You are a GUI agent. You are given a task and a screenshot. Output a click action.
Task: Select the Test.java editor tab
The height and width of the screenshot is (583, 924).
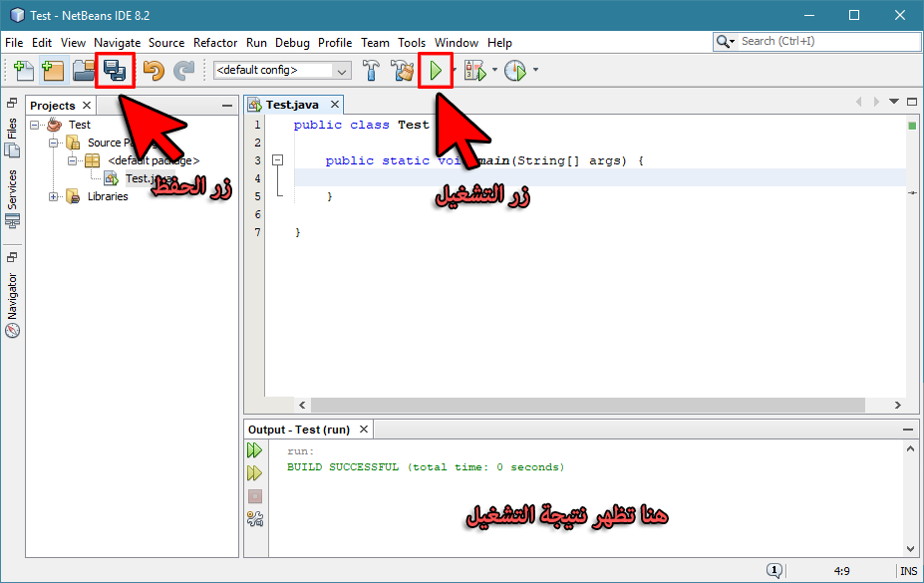292,105
